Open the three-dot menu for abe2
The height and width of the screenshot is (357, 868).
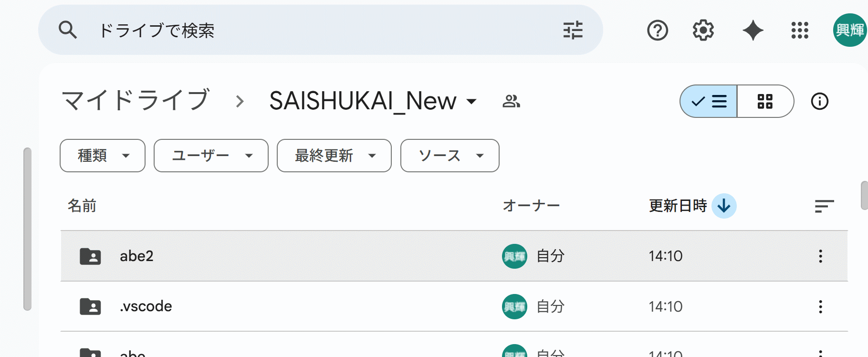point(820,256)
